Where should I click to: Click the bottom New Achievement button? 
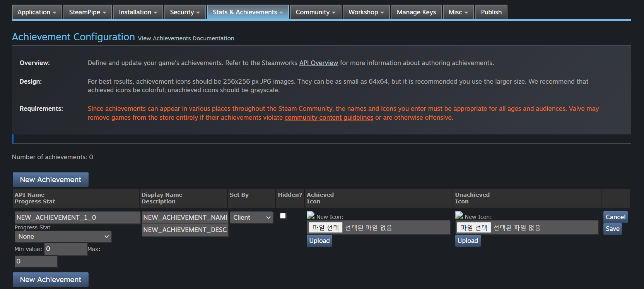click(x=51, y=279)
